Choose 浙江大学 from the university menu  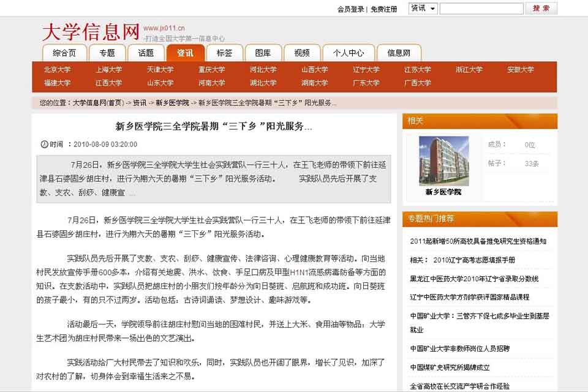[469, 70]
